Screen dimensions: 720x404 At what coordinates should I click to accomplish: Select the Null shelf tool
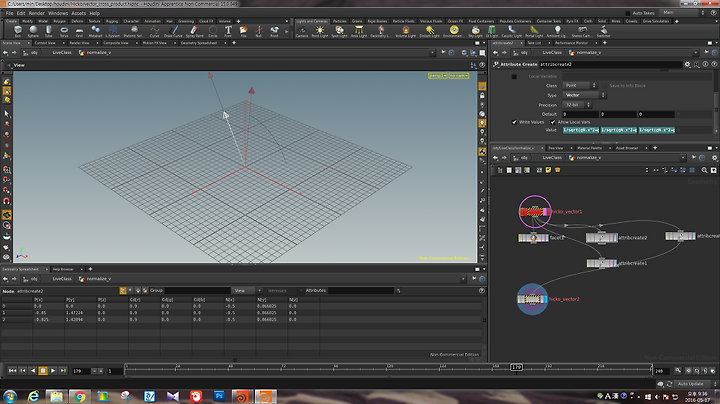pos(259,31)
